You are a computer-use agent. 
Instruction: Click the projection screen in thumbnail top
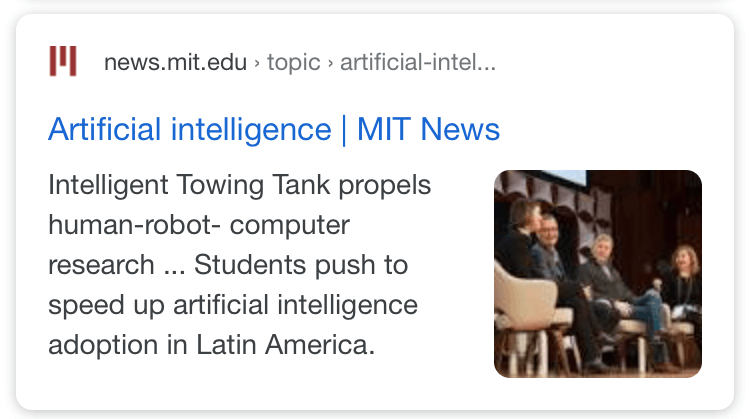click(564, 178)
